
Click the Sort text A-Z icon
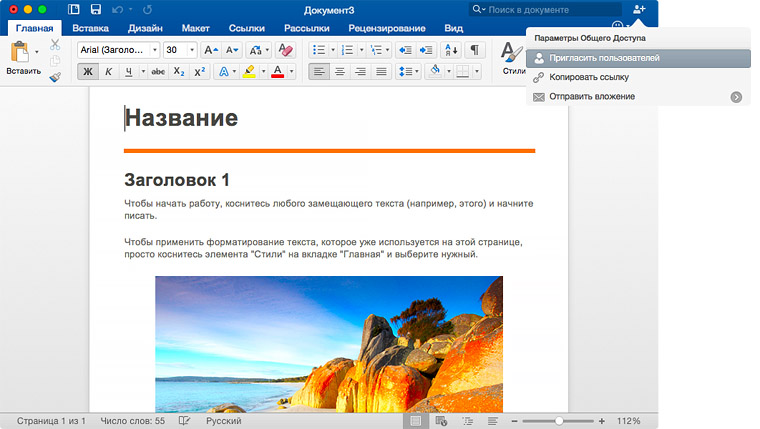pos(450,50)
